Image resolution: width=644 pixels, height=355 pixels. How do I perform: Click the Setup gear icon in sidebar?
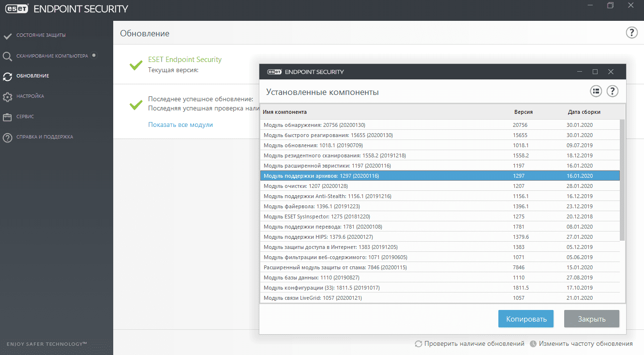point(7,97)
